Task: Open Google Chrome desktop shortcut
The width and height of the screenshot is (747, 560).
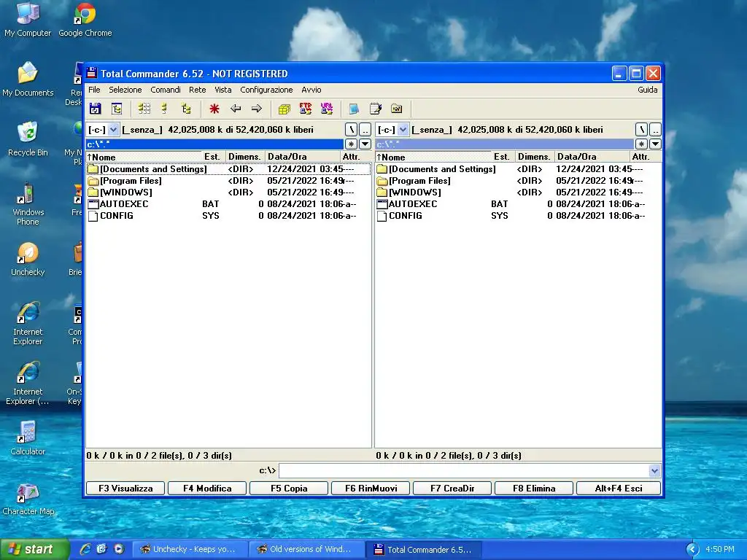Action: point(85,20)
